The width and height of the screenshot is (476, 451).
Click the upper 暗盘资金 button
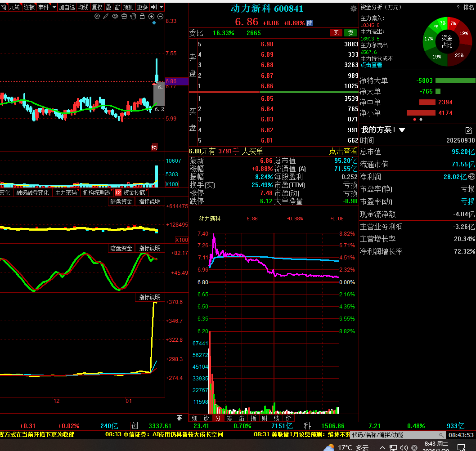(x=121, y=201)
